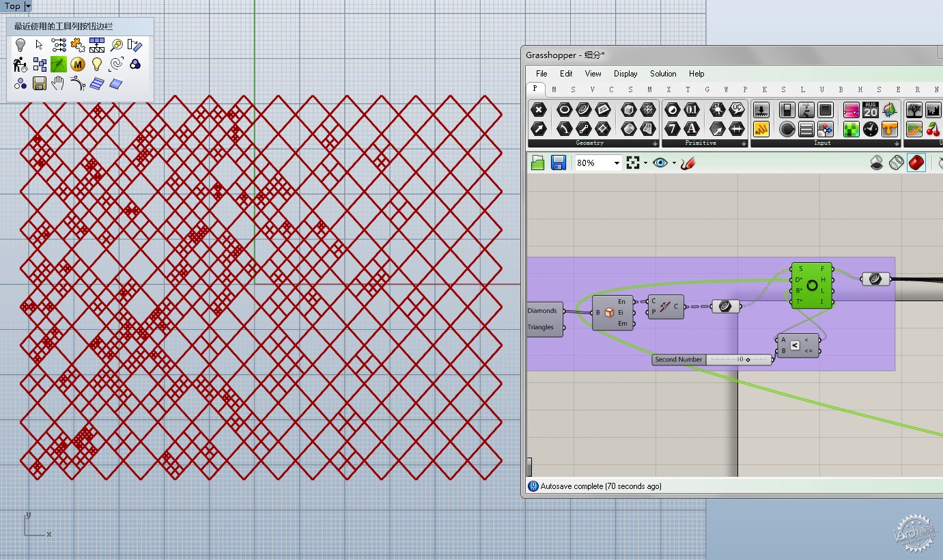Launch Grasshopper with the green grasshopper icon

click(x=59, y=64)
